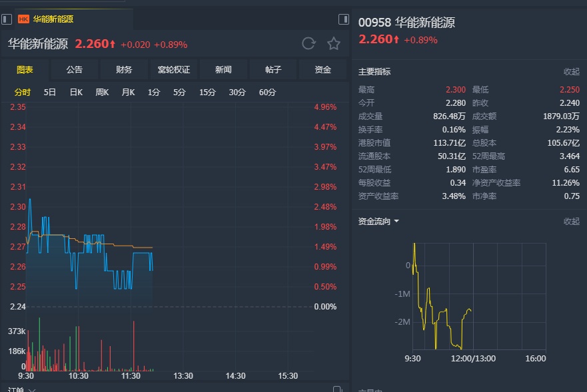The image size is (587, 392).
Task: Toggle right panel layout icon
Action: click(344, 19)
